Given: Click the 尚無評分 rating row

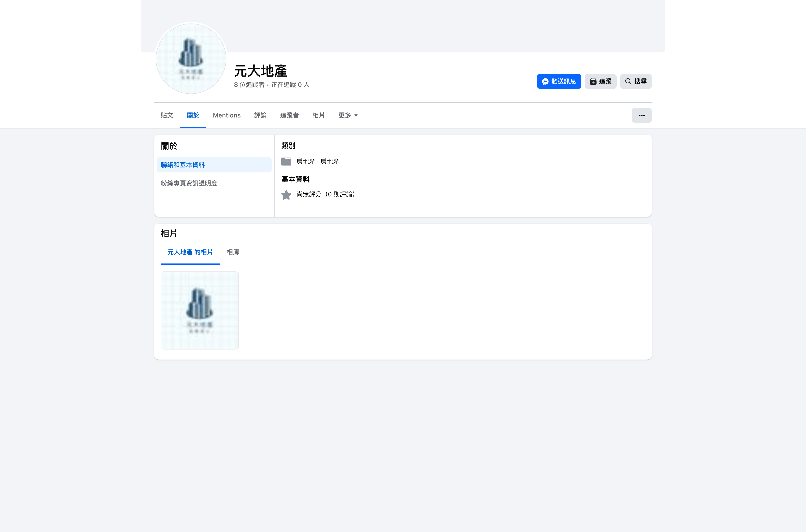Looking at the screenshot, I should [325, 194].
